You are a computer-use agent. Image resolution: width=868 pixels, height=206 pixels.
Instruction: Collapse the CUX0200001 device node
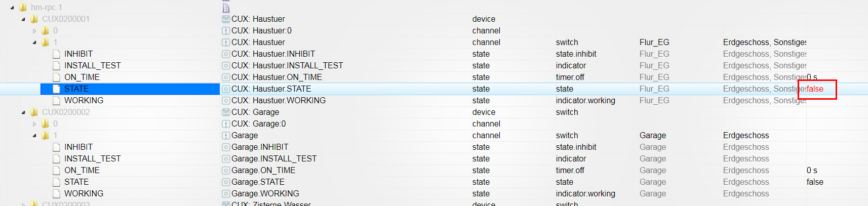tap(23, 19)
